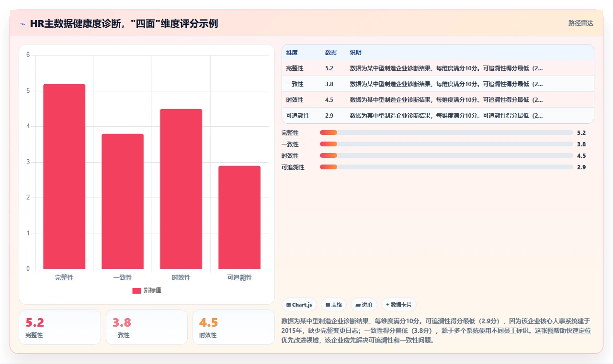Click the 可追溯性 progress bar
The image size is (613, 364).
[446, 167]
